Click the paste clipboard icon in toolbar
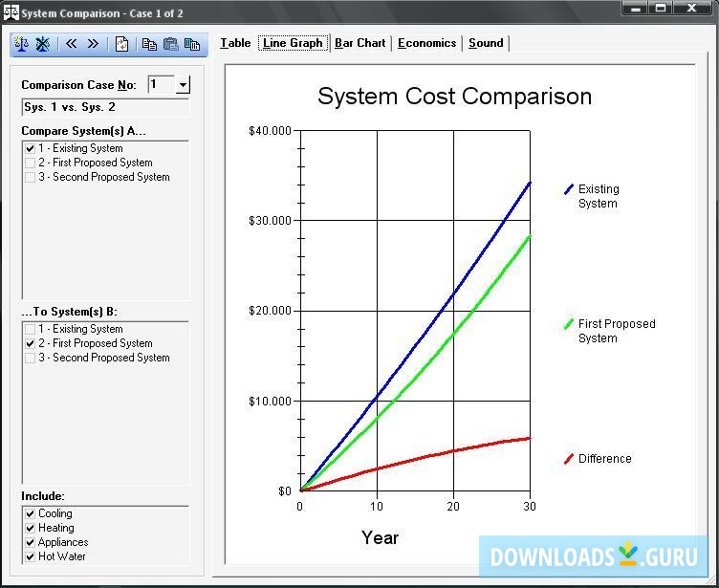Screen dimensions: 719x588 point(170,44)
